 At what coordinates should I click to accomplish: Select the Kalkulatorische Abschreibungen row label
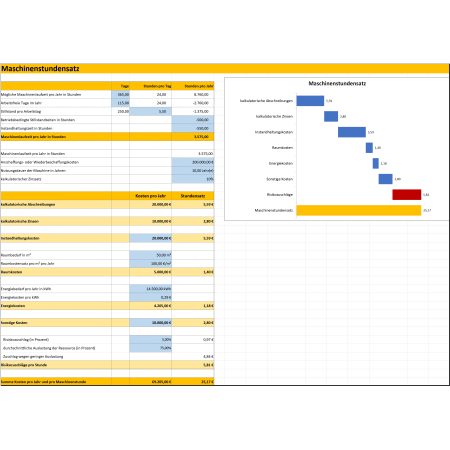click(28, 204)
